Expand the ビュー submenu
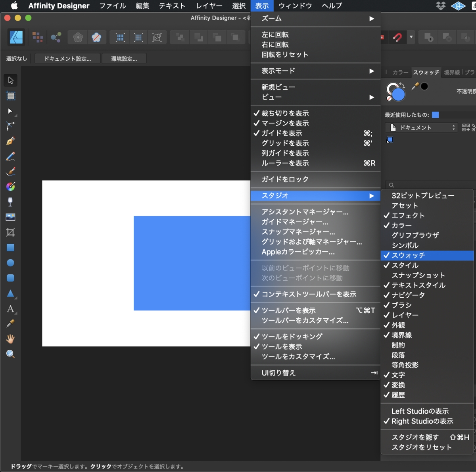 point(315,97)
